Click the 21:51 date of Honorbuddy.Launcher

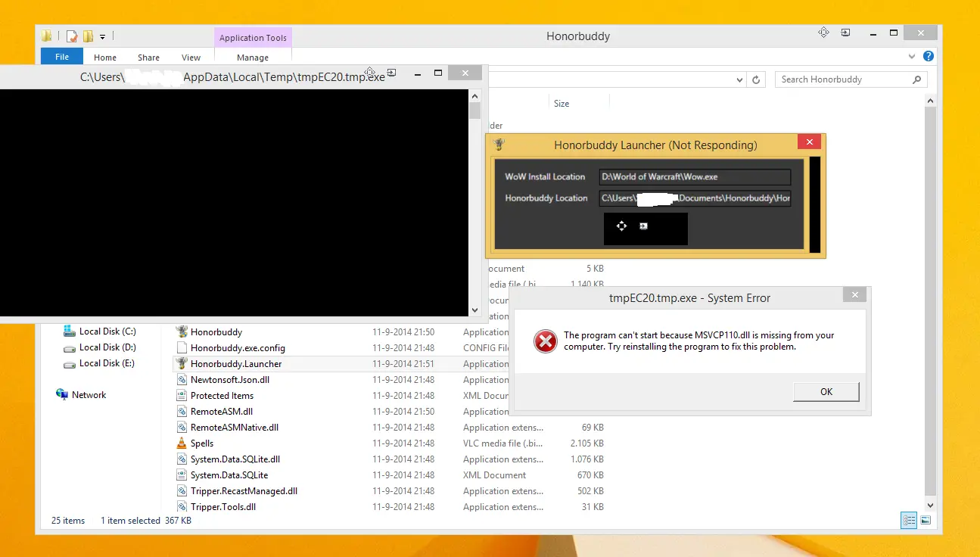pos(403,364)
